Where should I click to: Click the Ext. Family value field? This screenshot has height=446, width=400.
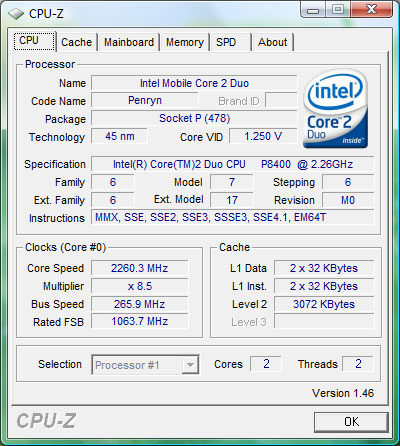pos(113,200)
